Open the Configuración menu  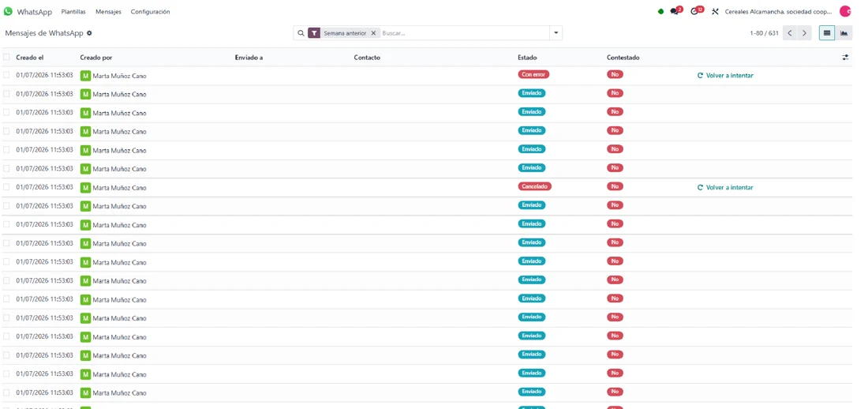coord(151,12)
